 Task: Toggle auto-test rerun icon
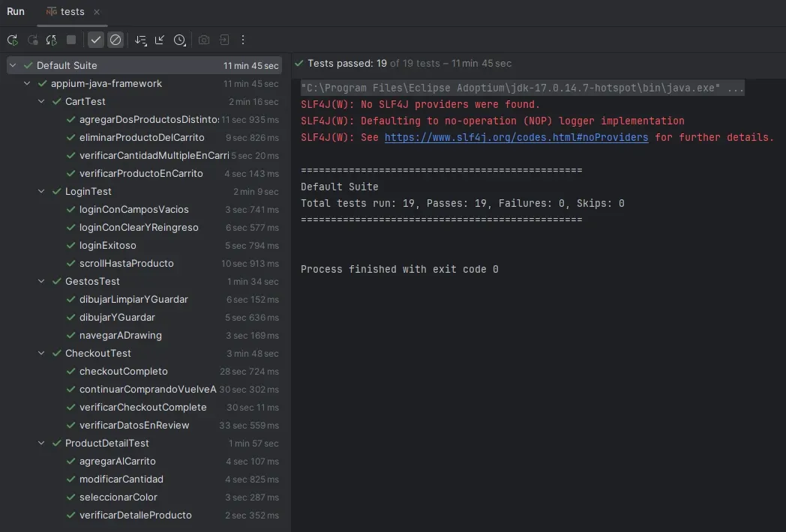click(x=51, y=40)
